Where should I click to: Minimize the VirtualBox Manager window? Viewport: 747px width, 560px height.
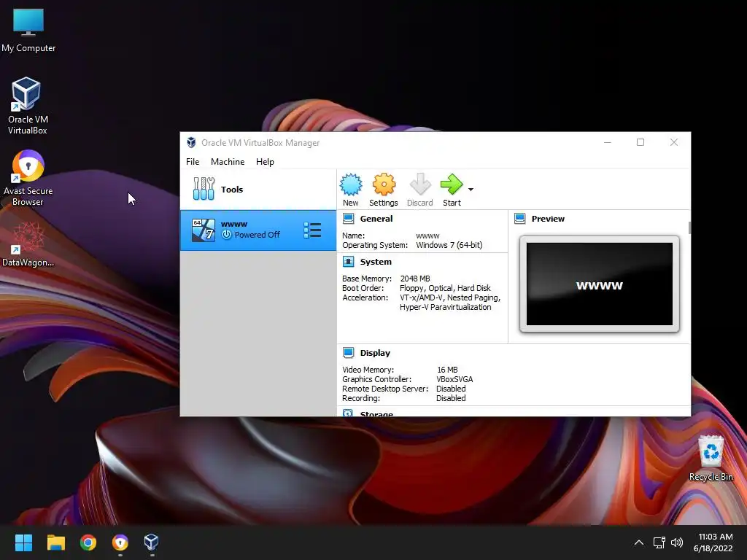608,142
